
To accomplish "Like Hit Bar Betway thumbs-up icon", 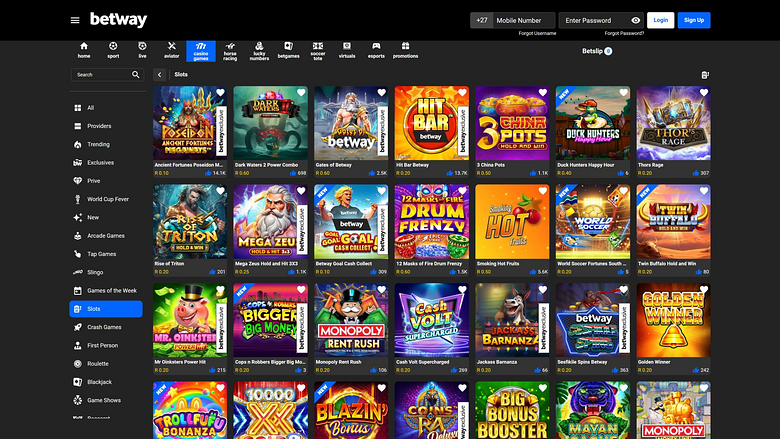I will (450, 173).
